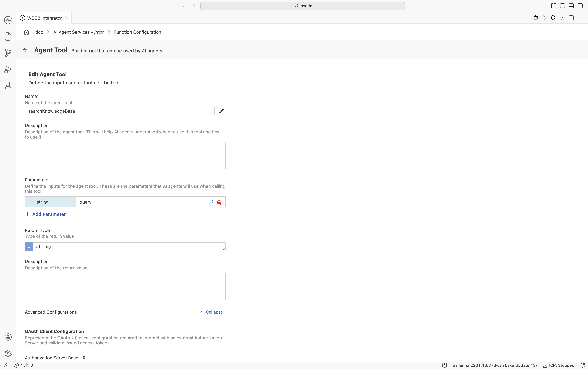Screen dimensions: 588x369
Task: Open the Manage settings gear
Action: tap(8, 353)
